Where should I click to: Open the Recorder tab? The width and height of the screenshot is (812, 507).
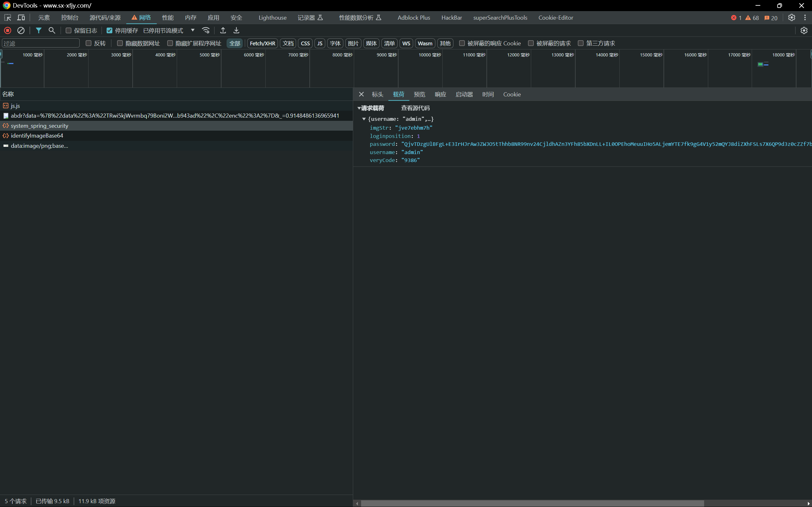click(310, 17)
